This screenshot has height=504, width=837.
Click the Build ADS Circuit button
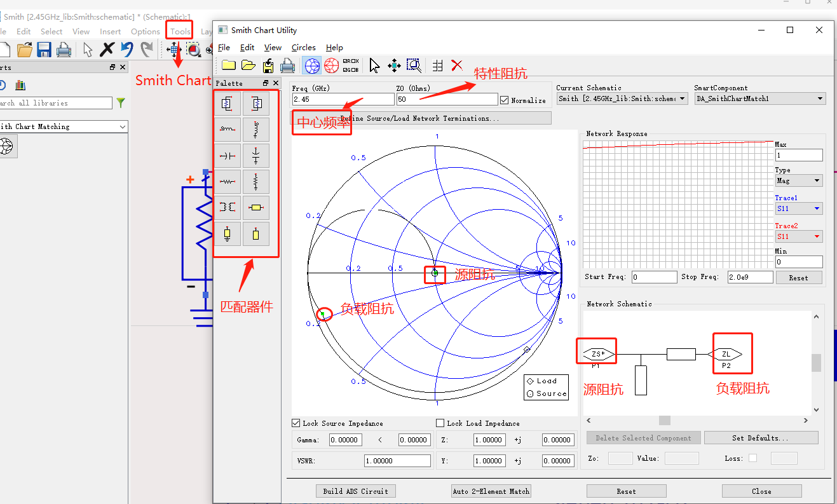pos(355,491)
